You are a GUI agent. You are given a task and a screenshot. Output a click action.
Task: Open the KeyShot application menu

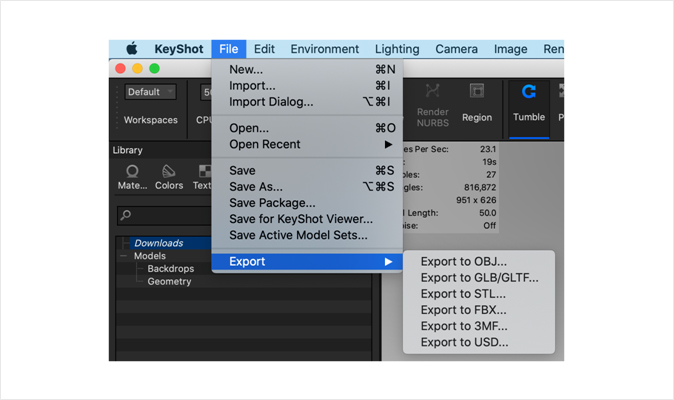point(179,49)
